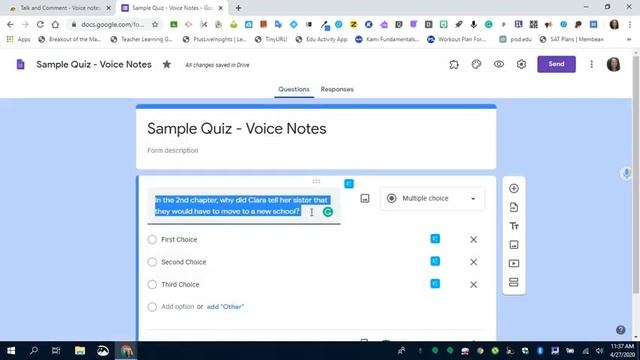This screenshot has width=640, height=360.
Task: Go back in the browser
Action: 10,24
